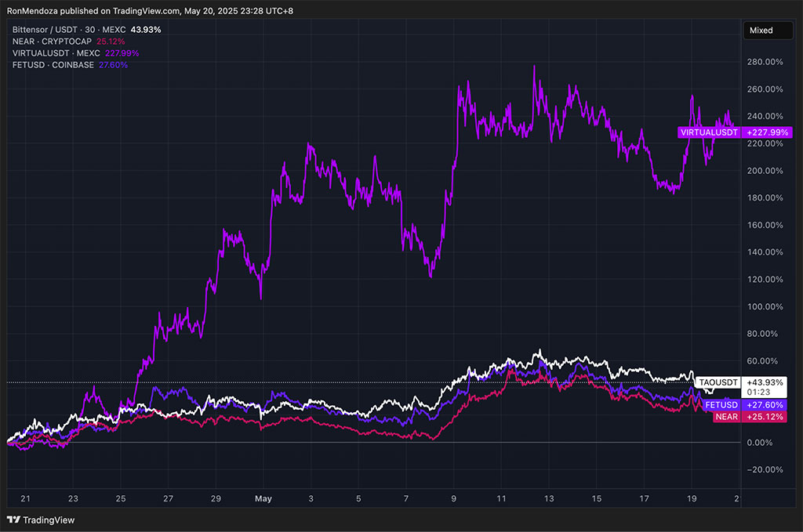Click 0.00% on the price axis
The height and width of the screenshot is (532, 803).
(x=759, y=443)
